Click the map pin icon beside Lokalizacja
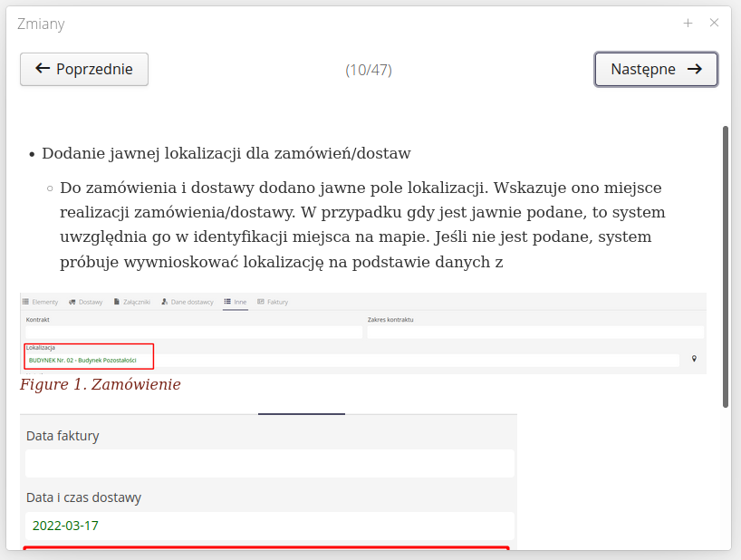This screenshot has width=741, height=560. [694, 360]
